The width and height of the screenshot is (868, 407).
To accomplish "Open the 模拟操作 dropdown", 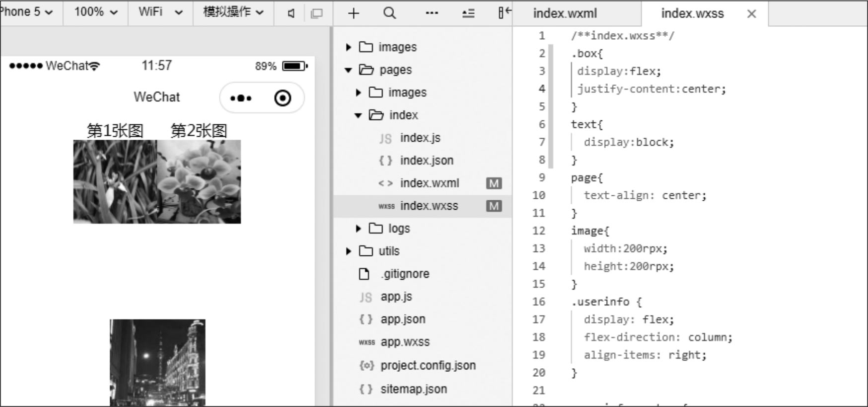I will click(233, 12).
